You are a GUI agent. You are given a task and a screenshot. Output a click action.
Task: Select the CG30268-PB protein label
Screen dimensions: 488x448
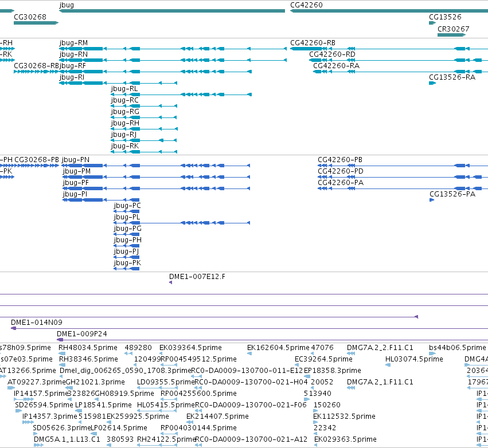(x=37, y=160)
